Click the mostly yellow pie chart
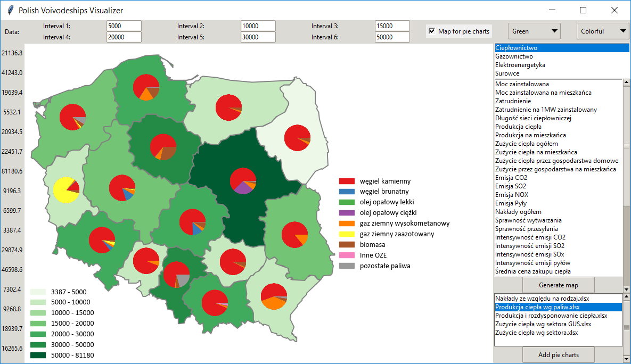 point(67,190)
